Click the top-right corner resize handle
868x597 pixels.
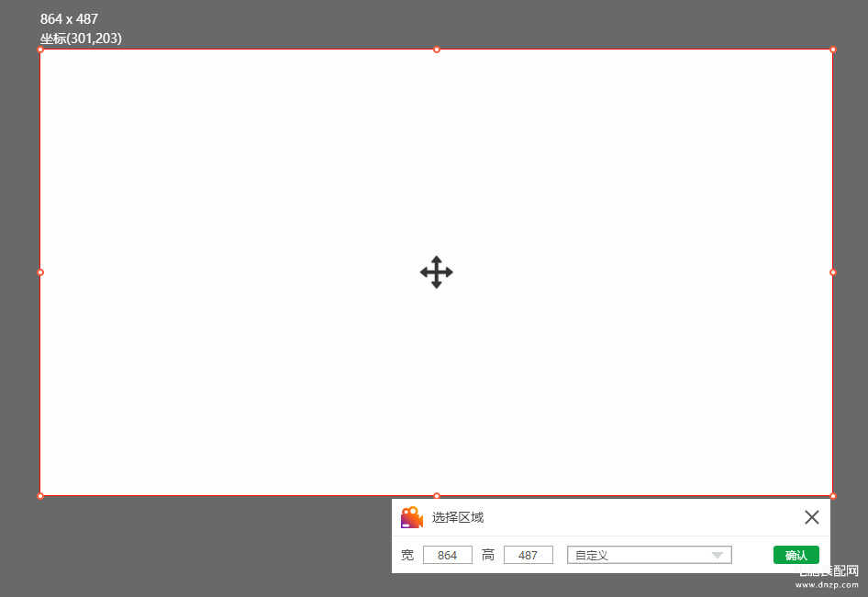click(x=833, y=50)
